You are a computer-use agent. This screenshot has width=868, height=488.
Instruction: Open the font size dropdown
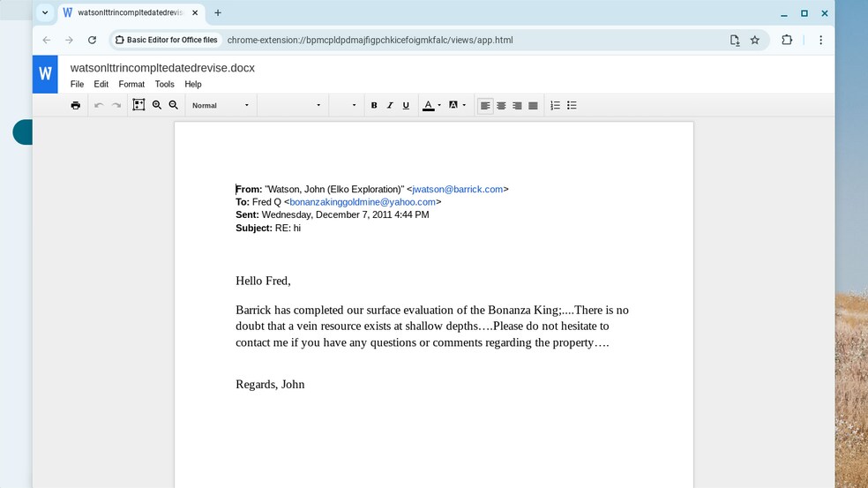tap(346, 105)
